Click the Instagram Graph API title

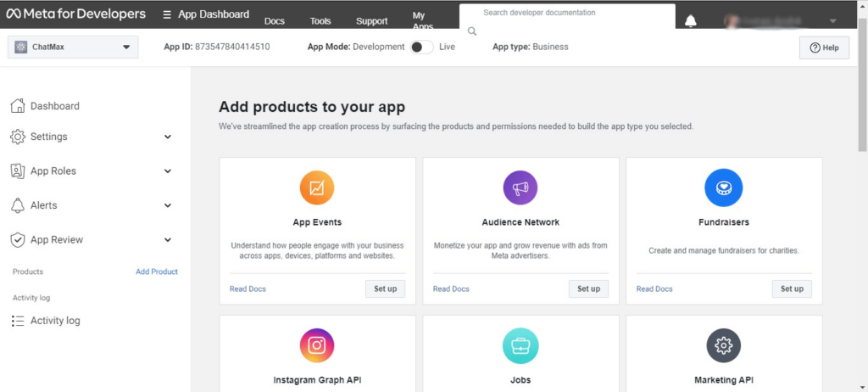(317, 380)
